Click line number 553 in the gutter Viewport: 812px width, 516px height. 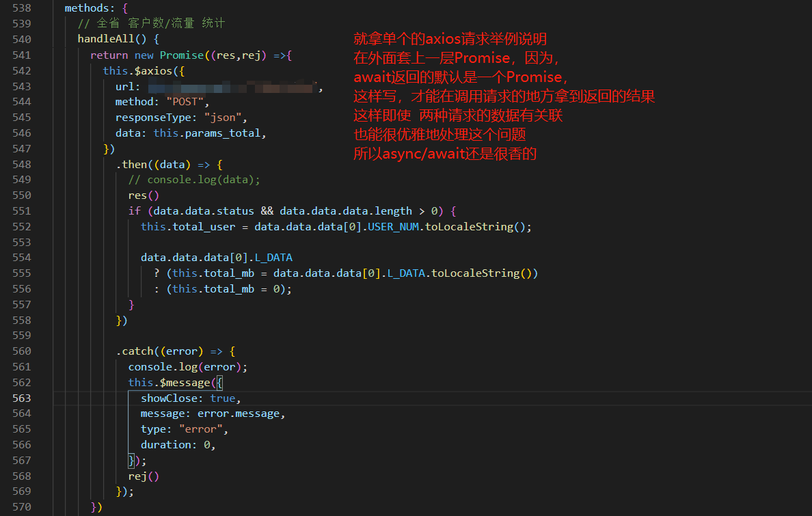pos(22,243)
